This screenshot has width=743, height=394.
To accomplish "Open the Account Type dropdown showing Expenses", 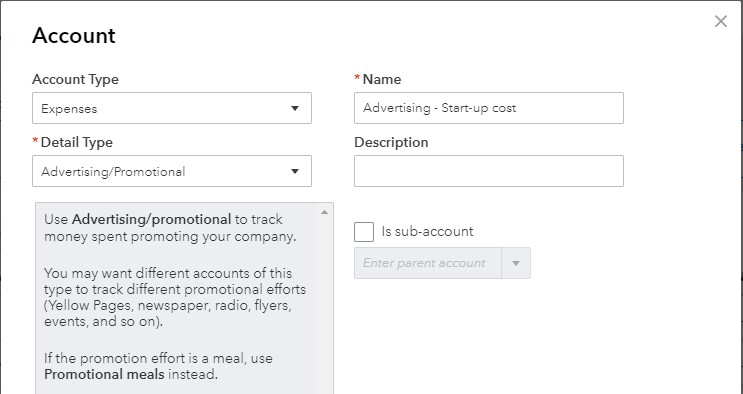I will tap(172, 108).
